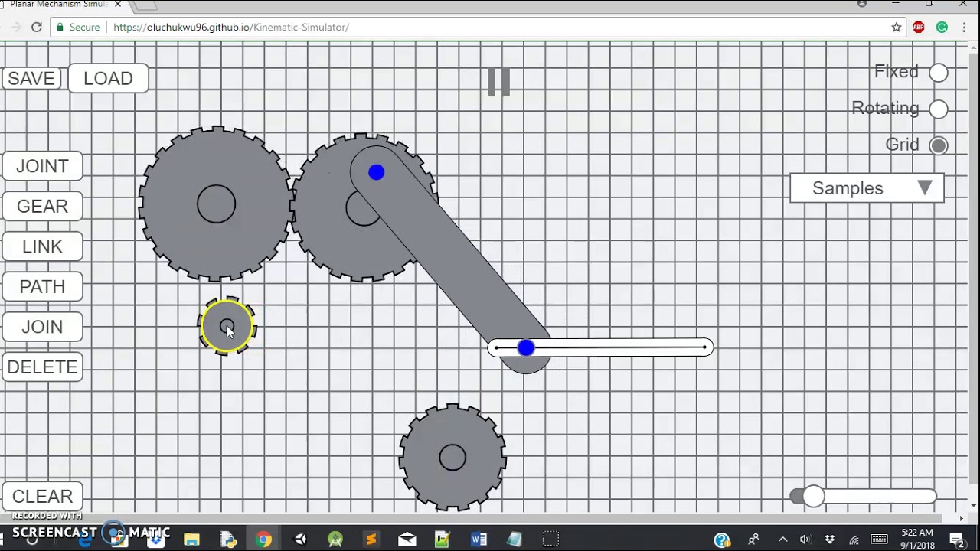Expand the Samples dropdown
980x551 pixels.
click(x=867, y=188)
